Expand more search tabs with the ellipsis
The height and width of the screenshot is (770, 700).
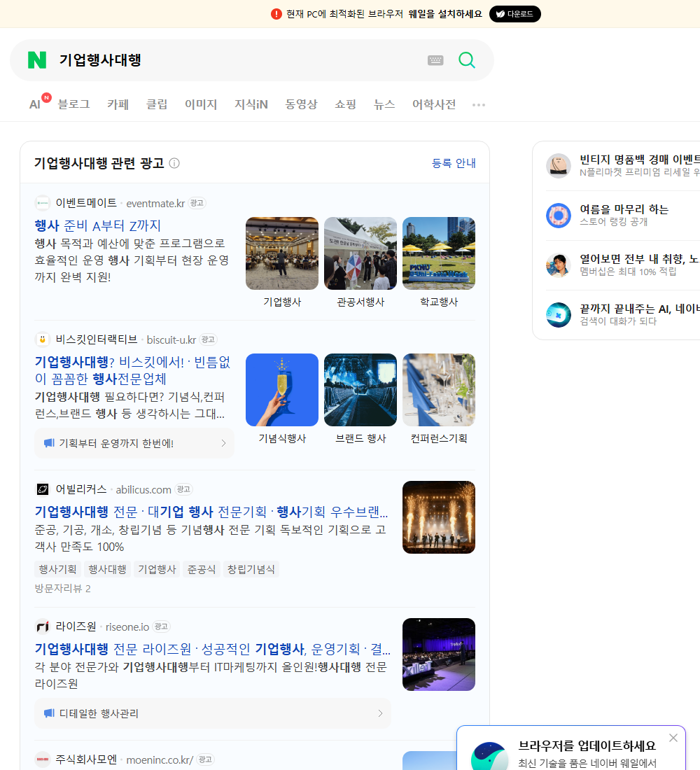[x=479, y=104]
